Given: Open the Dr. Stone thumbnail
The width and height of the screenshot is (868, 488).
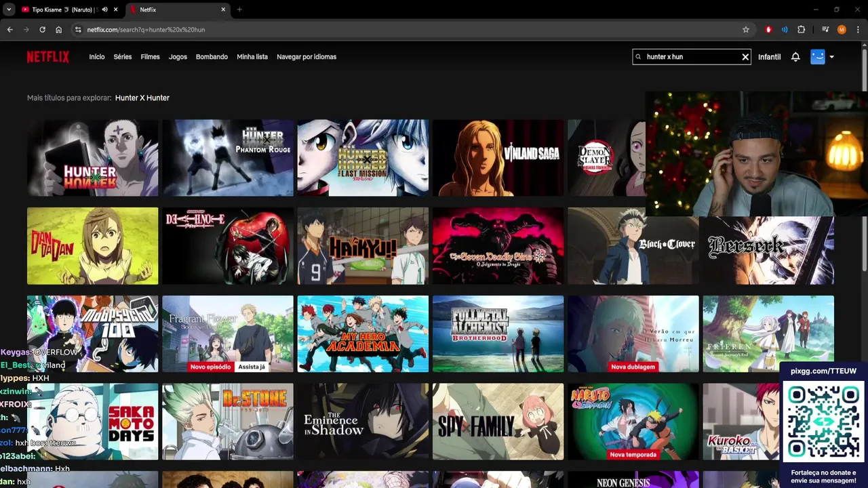Looking at the screenshot, I should tap(228, 422).
